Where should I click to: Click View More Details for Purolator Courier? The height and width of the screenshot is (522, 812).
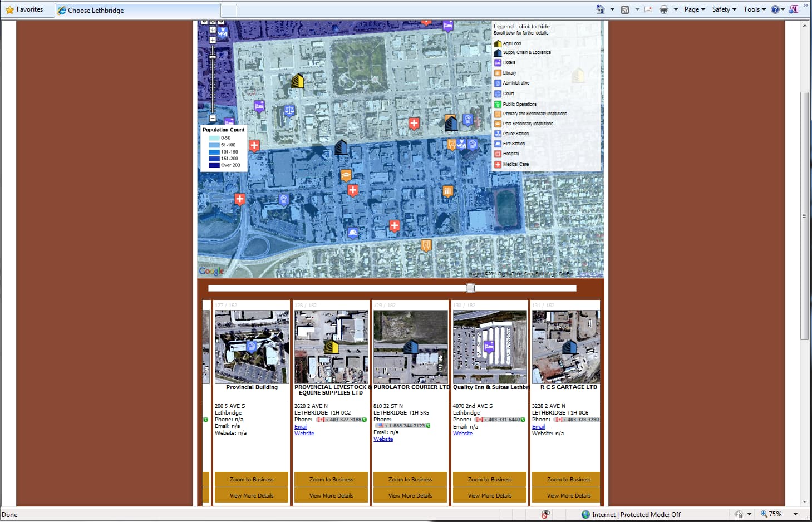(410, 495)
